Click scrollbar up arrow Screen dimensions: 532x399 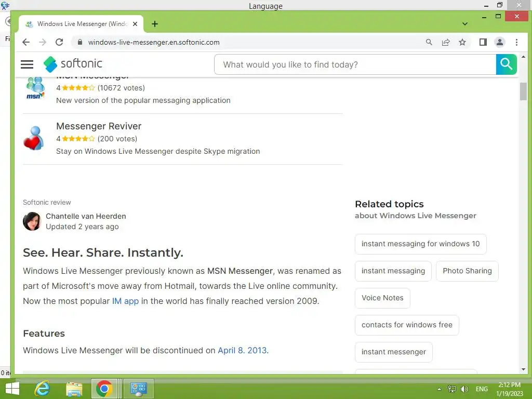click(523, 57)
